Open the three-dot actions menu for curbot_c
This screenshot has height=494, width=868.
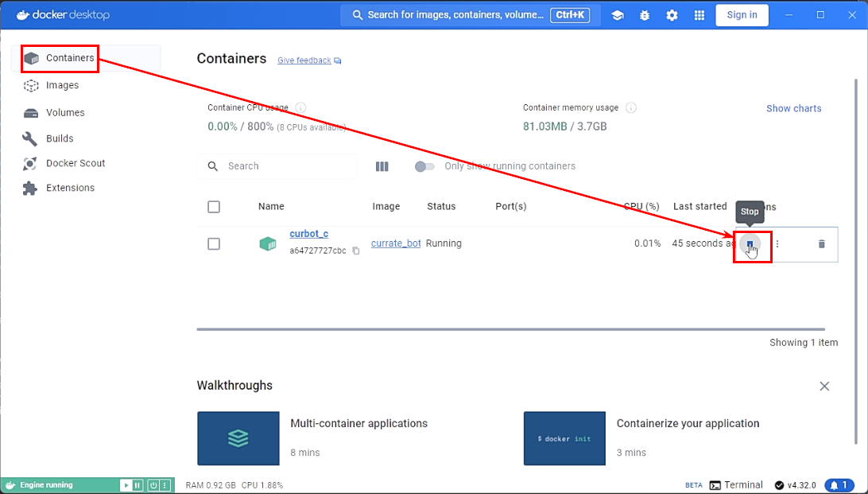(777, 244)
